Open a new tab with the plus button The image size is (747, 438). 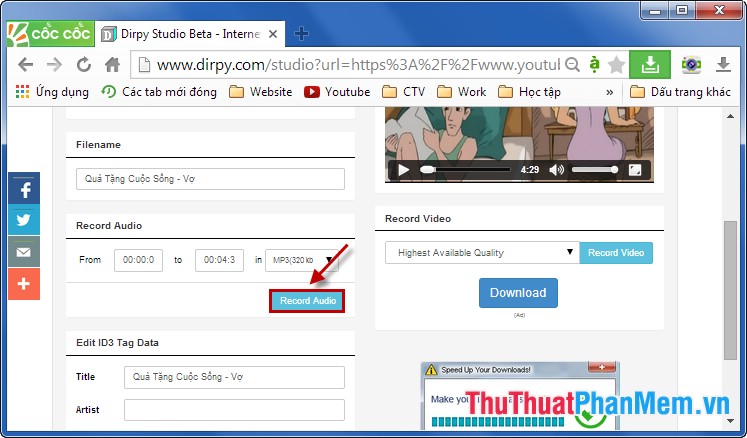(301, 34)
